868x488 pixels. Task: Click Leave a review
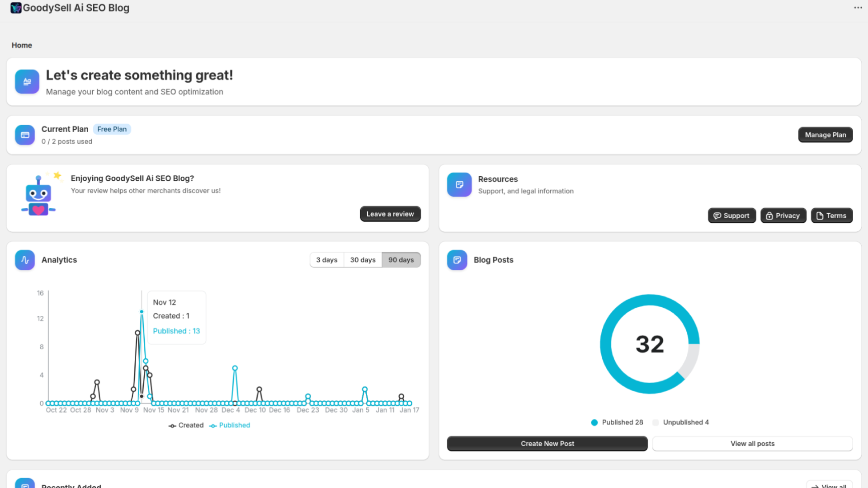(390, 213)
